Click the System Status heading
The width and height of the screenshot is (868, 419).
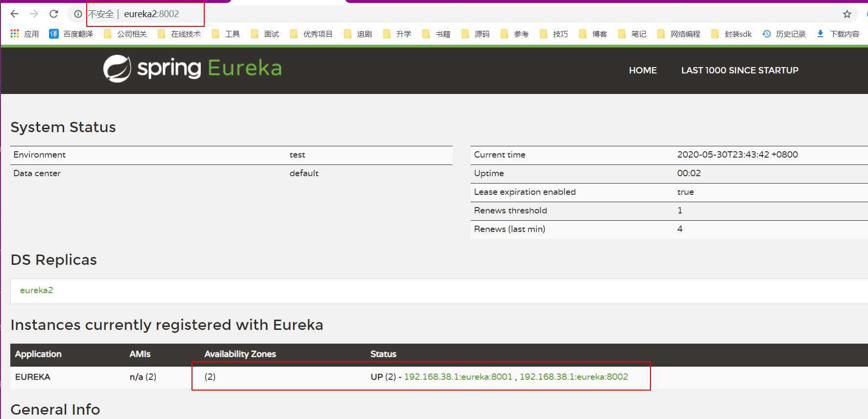pos(63,127)
